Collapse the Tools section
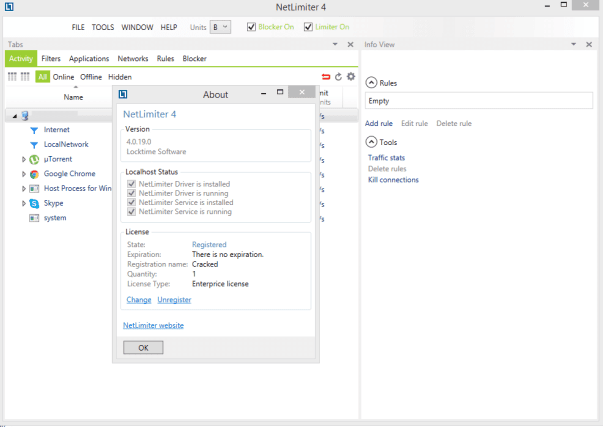The width and height of the screenshot is (603, 427). 371,142
